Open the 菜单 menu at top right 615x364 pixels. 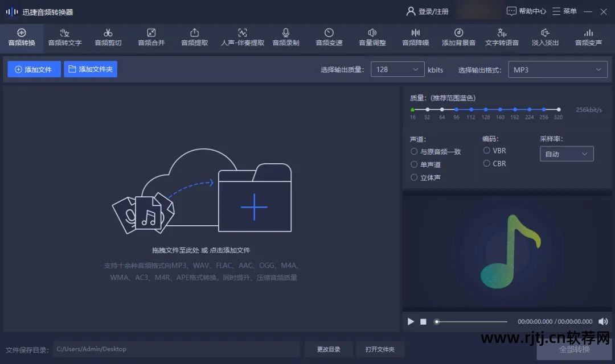tap(563, 11)
